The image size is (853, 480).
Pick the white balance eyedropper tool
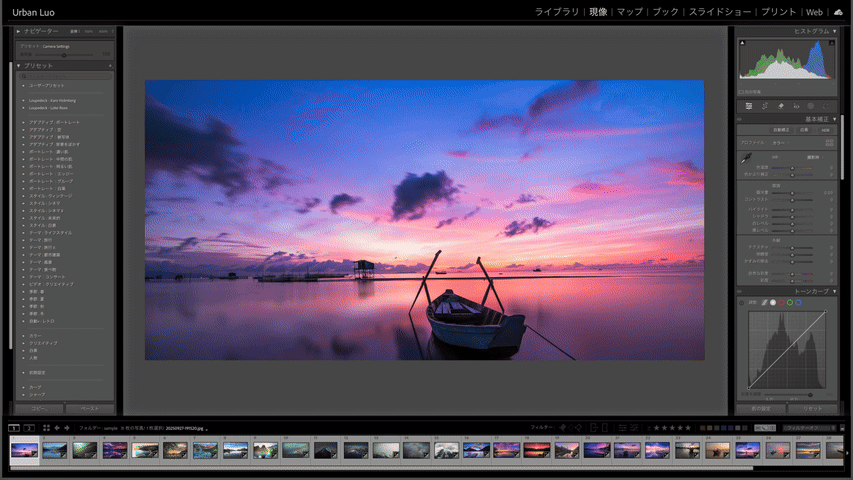pos(745,159)
